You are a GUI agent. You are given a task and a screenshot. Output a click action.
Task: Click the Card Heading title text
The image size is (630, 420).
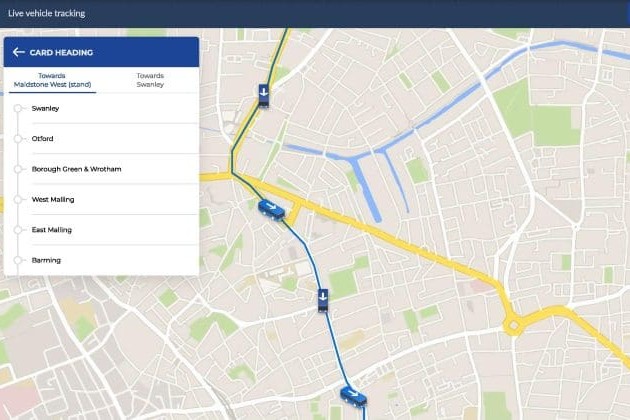point(61,52)
